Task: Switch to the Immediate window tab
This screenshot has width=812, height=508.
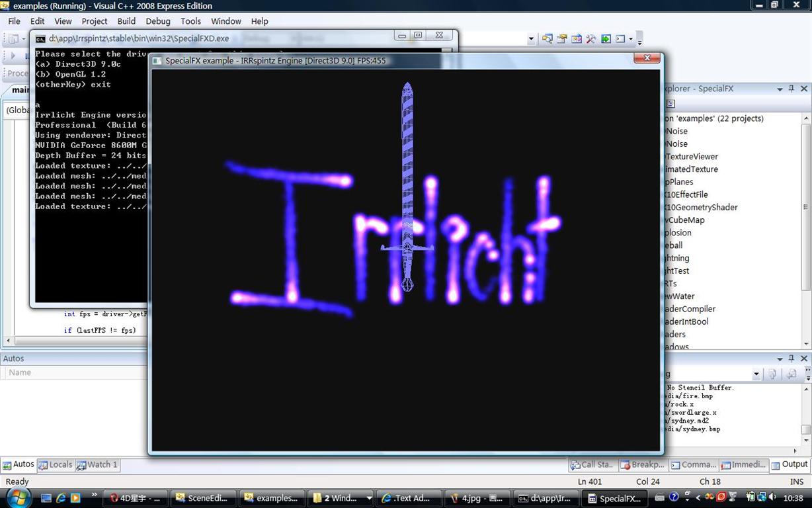Action: (745, 465)
